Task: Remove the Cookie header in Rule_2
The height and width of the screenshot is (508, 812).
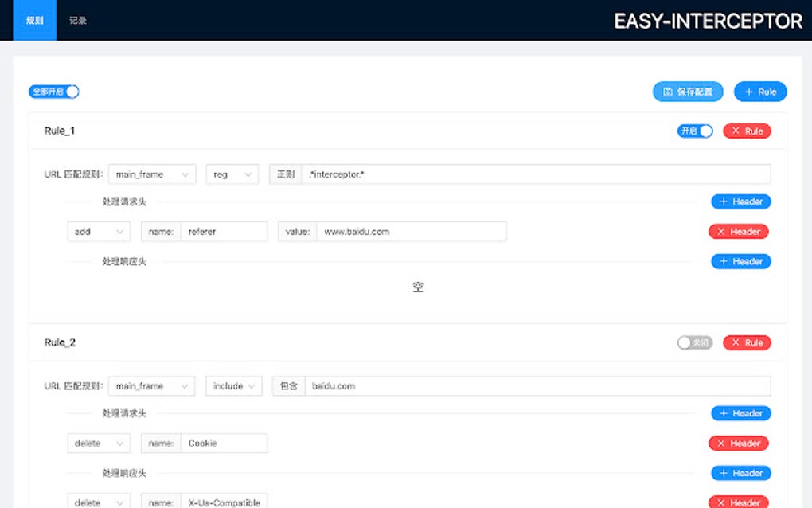Action: (x=738, y=443)
